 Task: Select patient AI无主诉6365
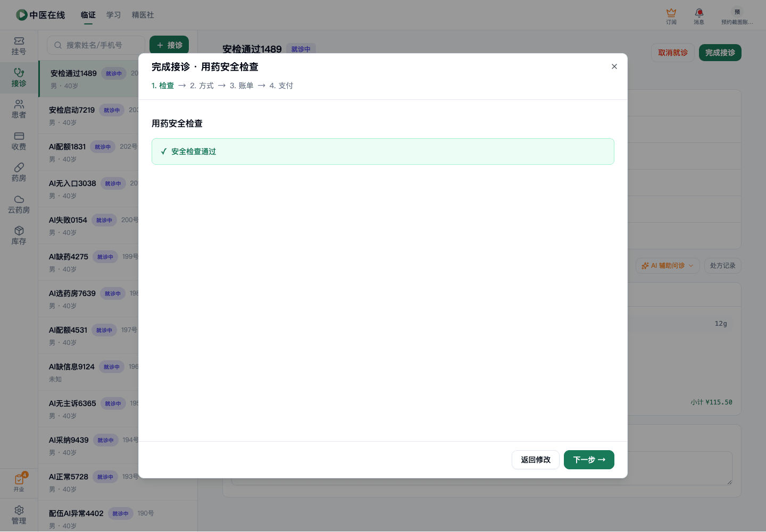(88, 409)
